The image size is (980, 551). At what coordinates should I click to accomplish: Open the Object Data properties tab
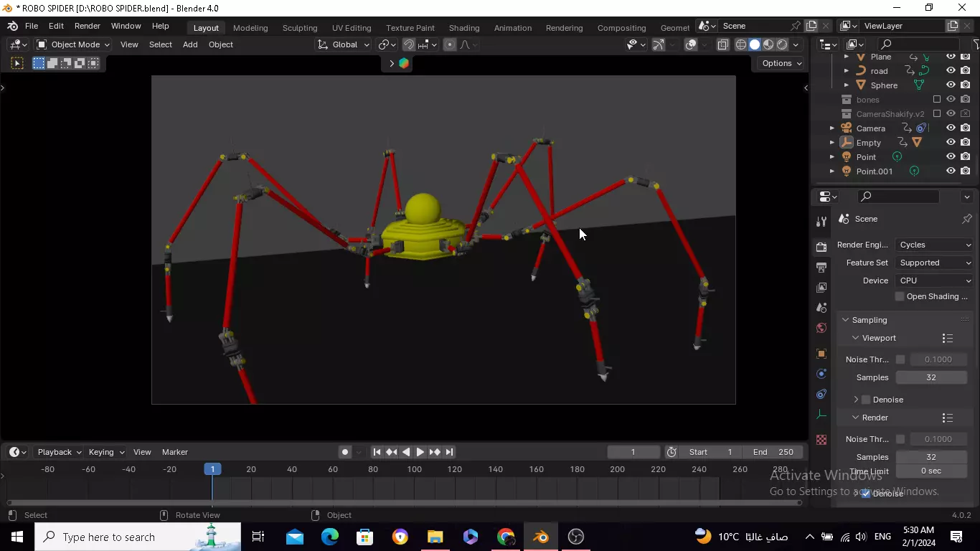tap(821, 414)
